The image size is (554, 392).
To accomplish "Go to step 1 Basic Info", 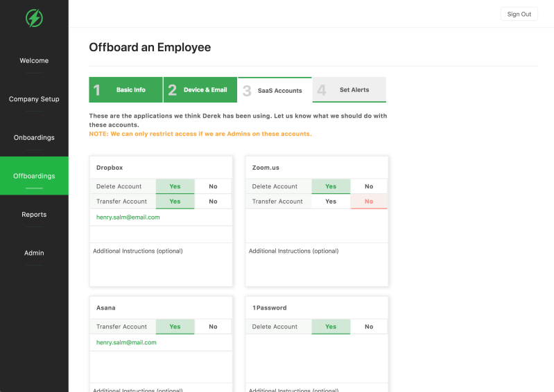I will click(x=125, y=89).
